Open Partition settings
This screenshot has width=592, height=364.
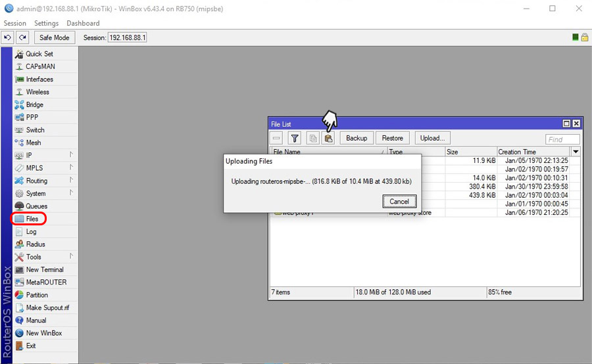click(45, 295)
